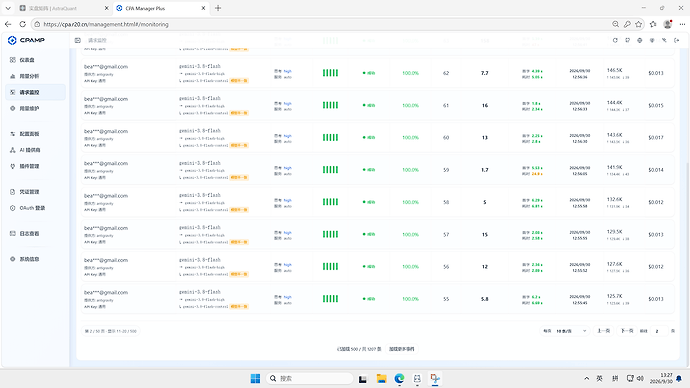Click the theme icon in the app header
This screenshot has width=690, height=388.
(652, 40)
